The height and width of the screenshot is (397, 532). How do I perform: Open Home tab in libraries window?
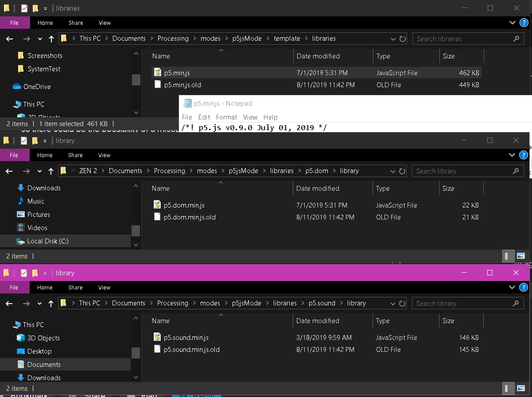point(45,23)
